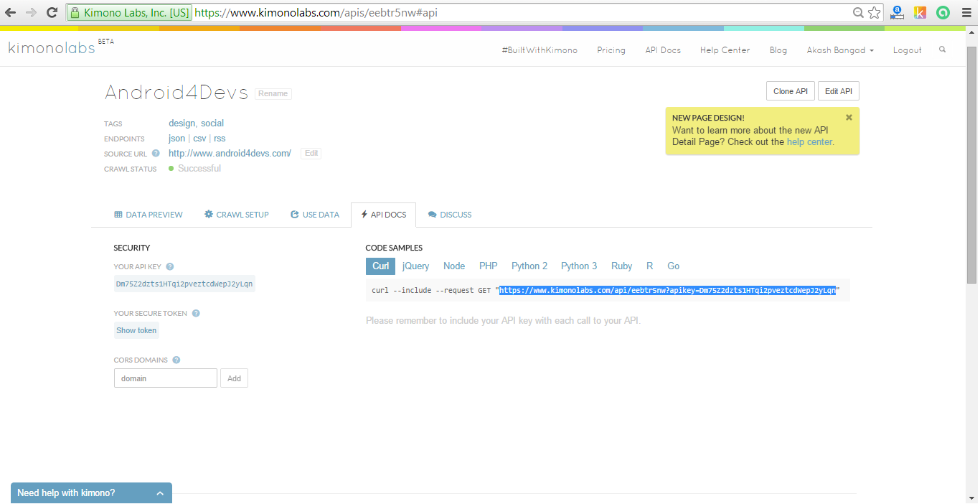The height and width of the screenshot is (504, 980).
Task: Show the Ruby code sample
Action: (622, 266)
